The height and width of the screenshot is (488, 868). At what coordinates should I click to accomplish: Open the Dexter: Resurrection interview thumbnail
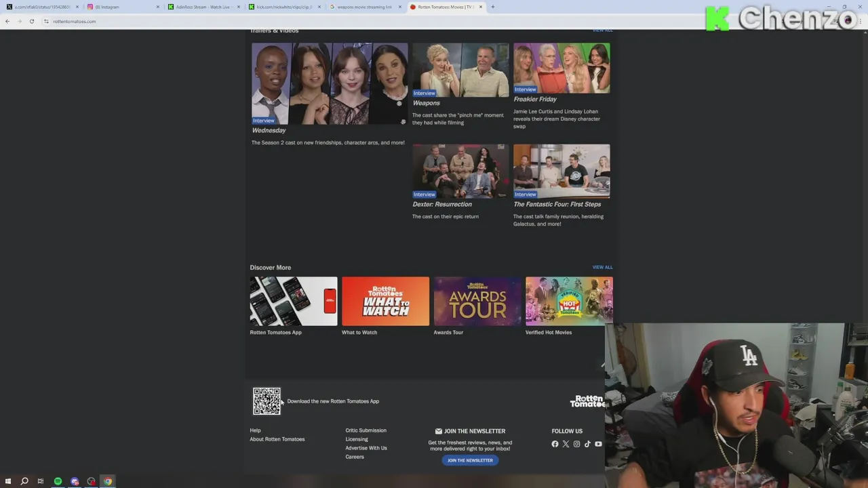[460, 171]
